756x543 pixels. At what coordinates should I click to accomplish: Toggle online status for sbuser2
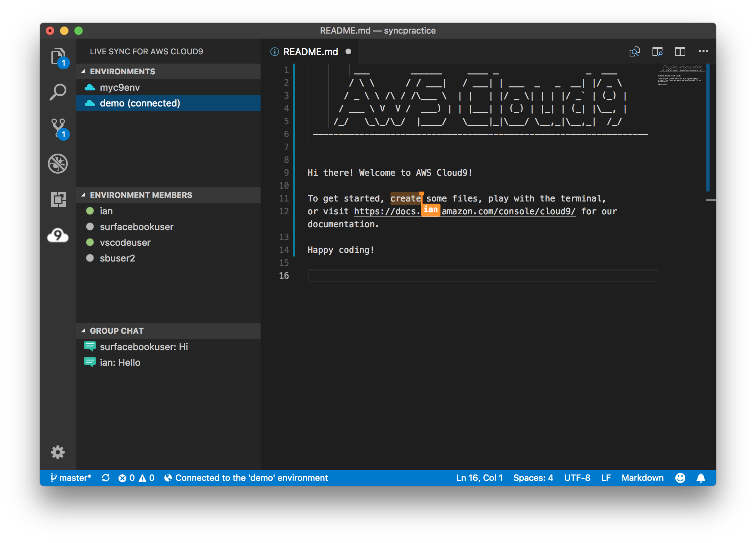click(90, 258)
